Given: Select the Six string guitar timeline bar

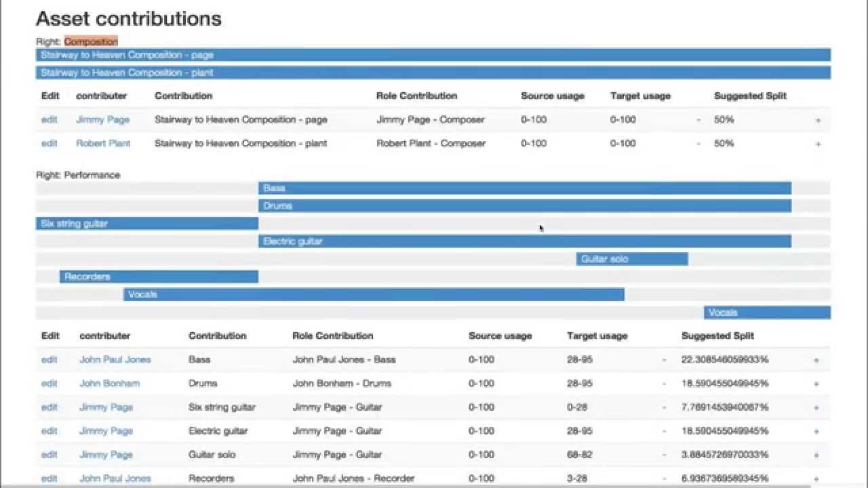Looking at the screenshot, I should tap(147, 224).
